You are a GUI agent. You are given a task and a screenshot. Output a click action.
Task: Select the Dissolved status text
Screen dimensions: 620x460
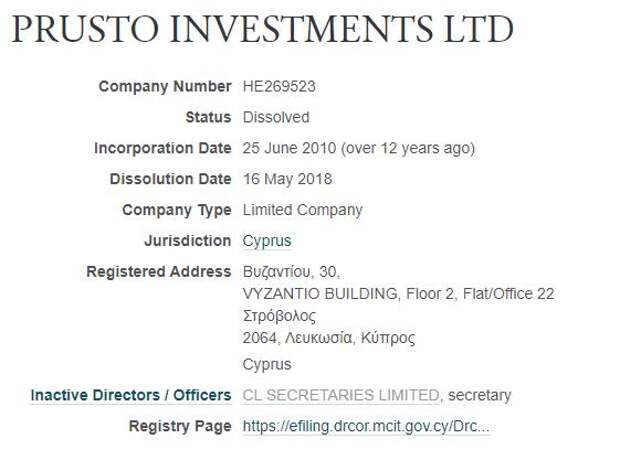point(276,117)
